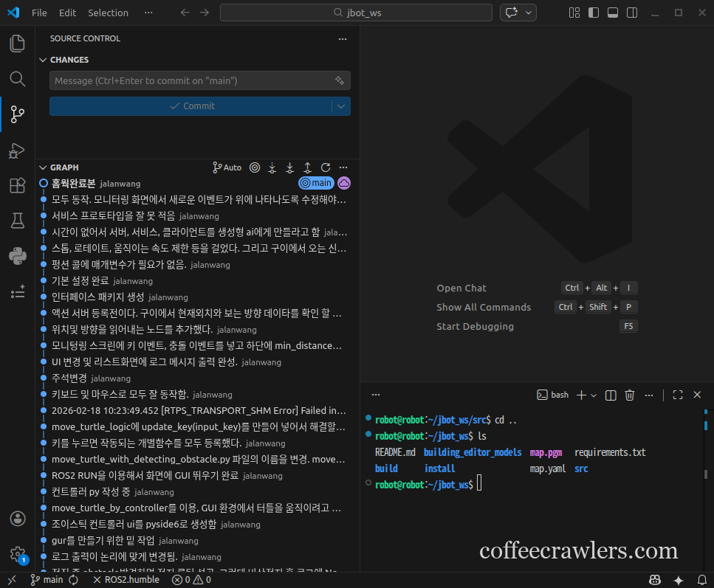Toggle the secondary side bar visibility
The image size is (714, 588).
point(632,13)
